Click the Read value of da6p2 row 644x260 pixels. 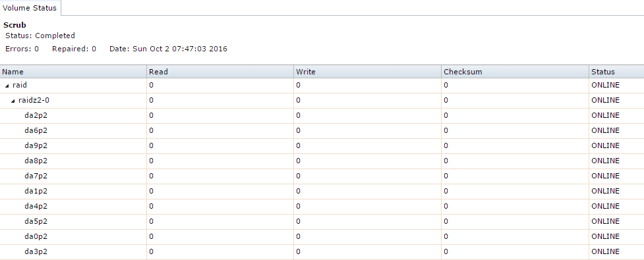151,130
